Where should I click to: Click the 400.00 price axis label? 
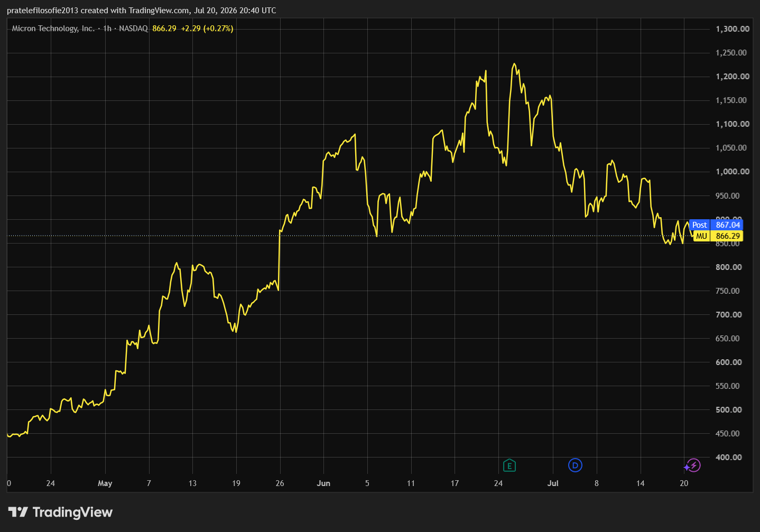tap(728, 457)
